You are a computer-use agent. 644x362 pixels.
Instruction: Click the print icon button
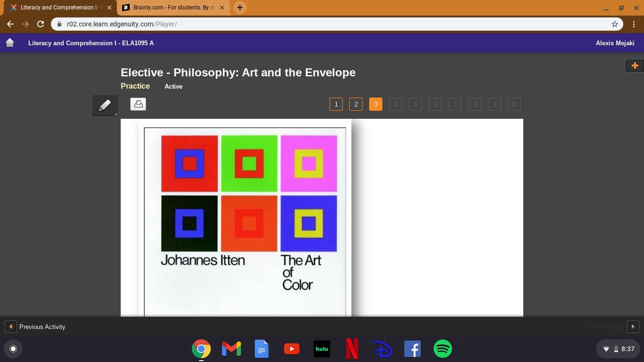[138, 104]
